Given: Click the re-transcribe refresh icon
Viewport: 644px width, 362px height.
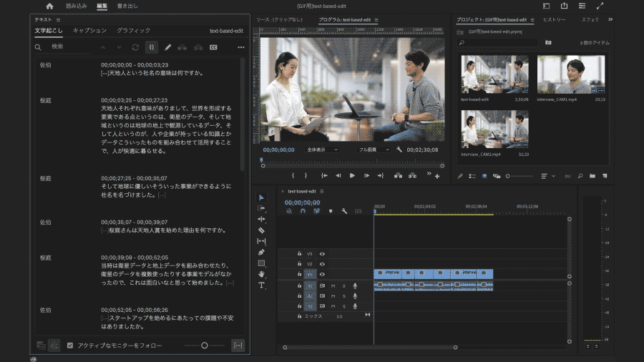Looking at the screenshot, I should click(135, 48).
